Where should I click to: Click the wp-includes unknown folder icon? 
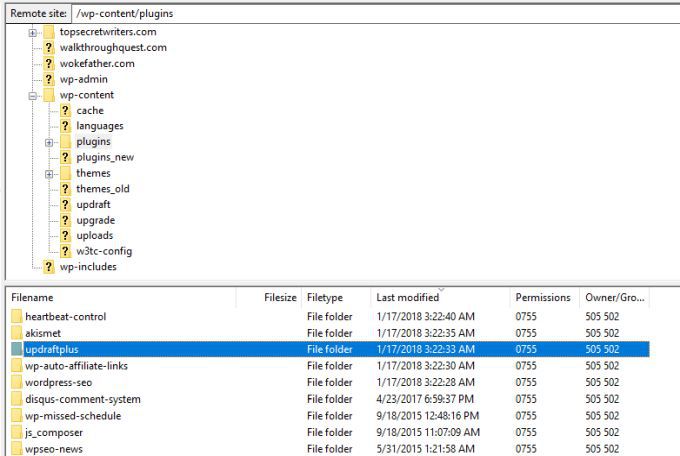(x=49, y=267)
